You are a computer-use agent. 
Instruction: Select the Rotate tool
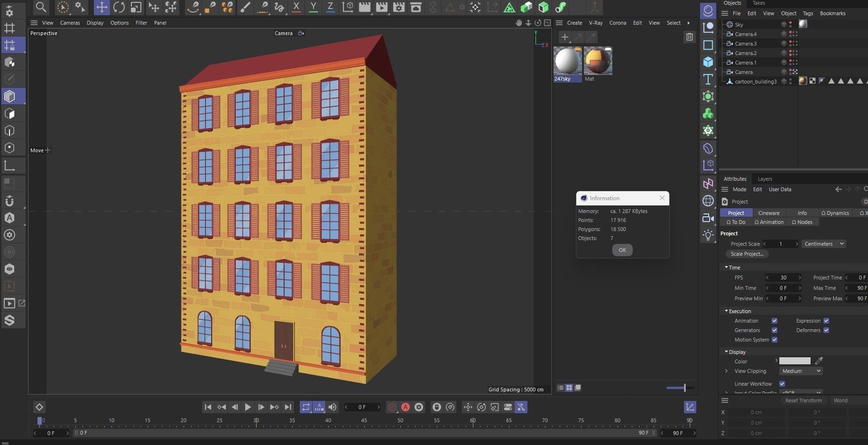click(x=119, y=7)
